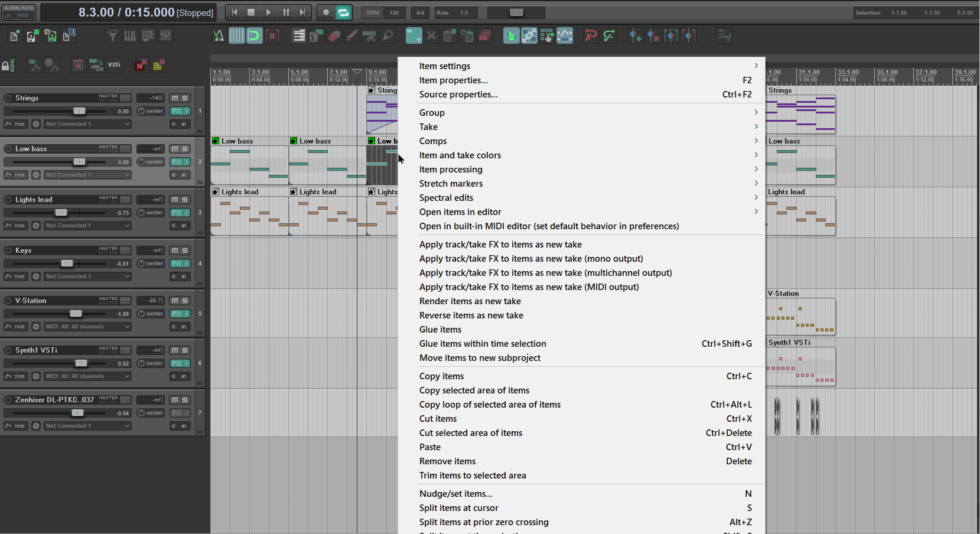
Task: Toggle the repeat loop button in transport
Action: (343, 12)
